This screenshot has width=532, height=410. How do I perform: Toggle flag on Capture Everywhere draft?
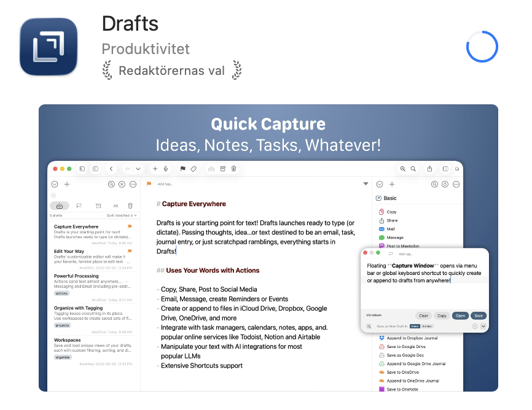coord(130,226)
